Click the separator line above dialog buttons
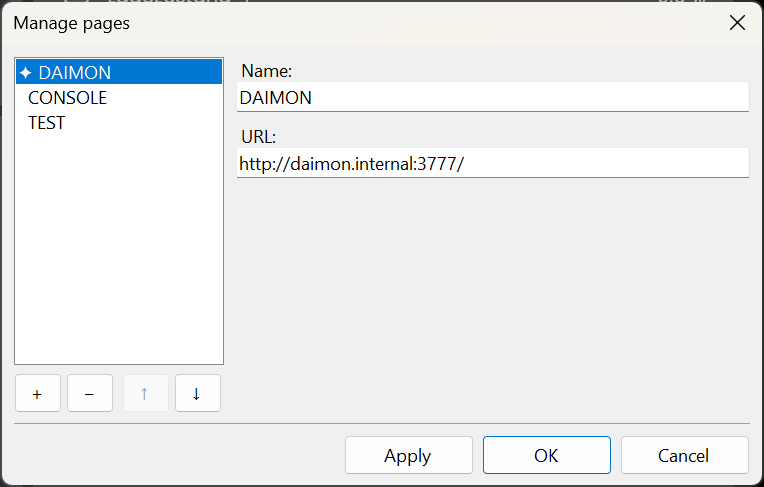Viewport: 764px width, 487px height. point(381,423)
